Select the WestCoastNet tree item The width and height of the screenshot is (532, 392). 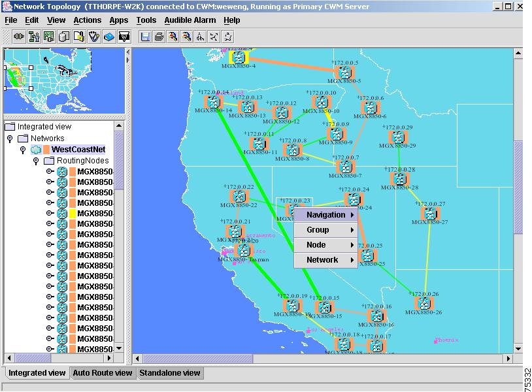78,150
